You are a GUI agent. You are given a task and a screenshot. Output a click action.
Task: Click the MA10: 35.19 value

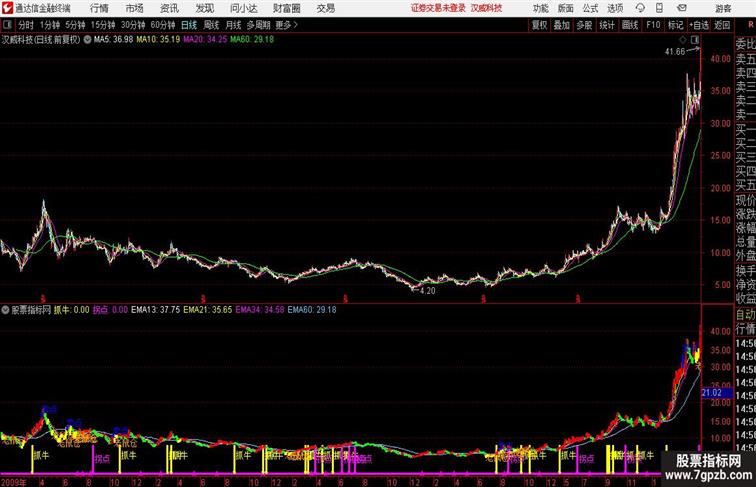[158, 40]
